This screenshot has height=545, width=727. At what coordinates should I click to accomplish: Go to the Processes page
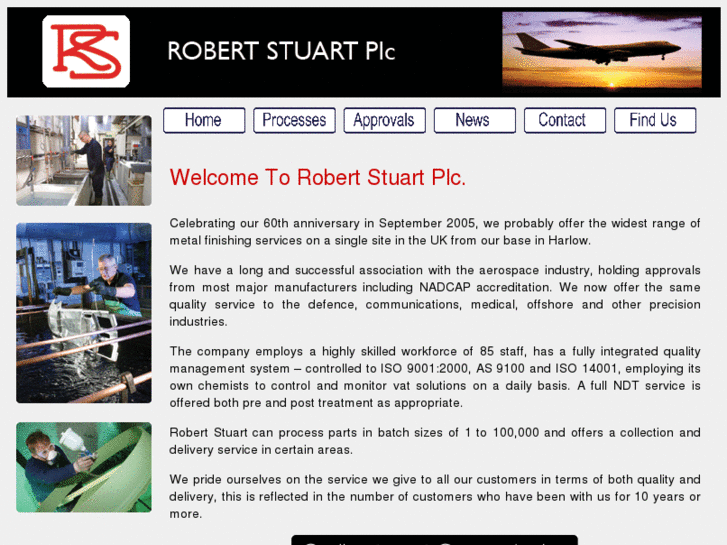pyautogui.click(x=294, y=120)
